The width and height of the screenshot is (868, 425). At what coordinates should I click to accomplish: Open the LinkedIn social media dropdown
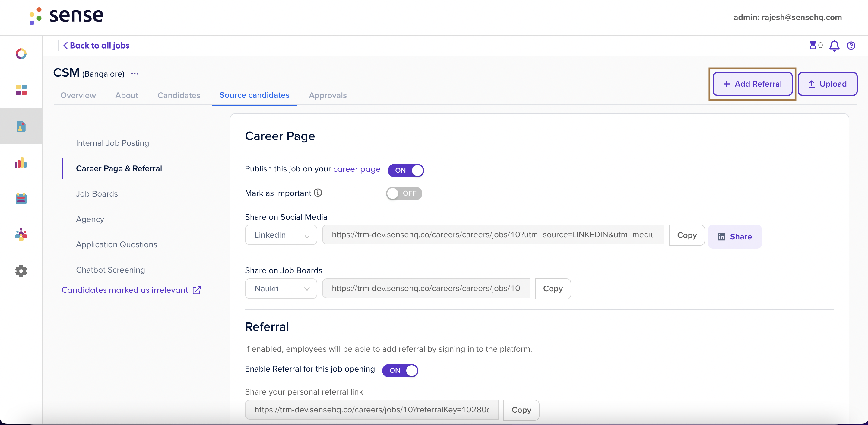pyautogui.click(x=281, y=235)
